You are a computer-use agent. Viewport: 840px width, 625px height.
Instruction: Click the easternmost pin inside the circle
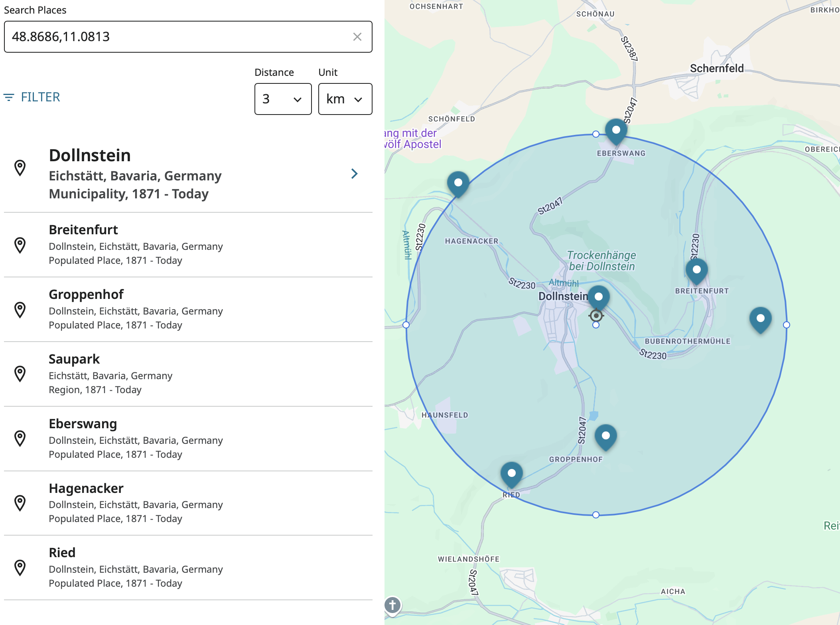tap(760, 319)
